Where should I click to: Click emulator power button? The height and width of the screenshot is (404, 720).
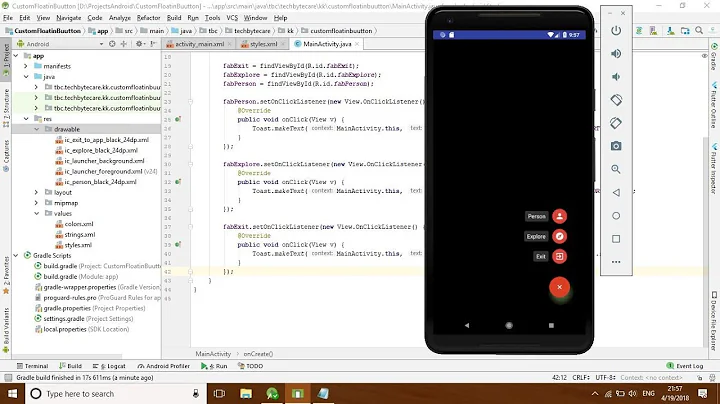[x=616, y=31]
